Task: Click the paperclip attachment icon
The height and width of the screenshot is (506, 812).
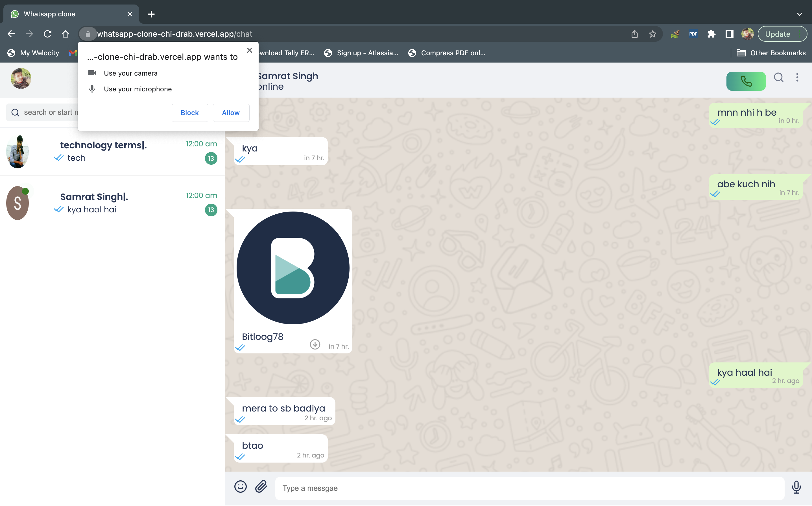Action: coord(261,487)
